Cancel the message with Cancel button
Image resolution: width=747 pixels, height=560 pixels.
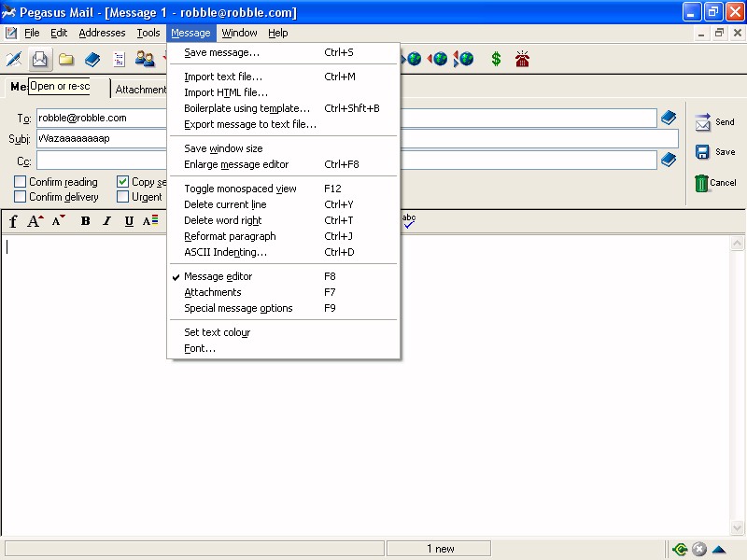(714, 183)
